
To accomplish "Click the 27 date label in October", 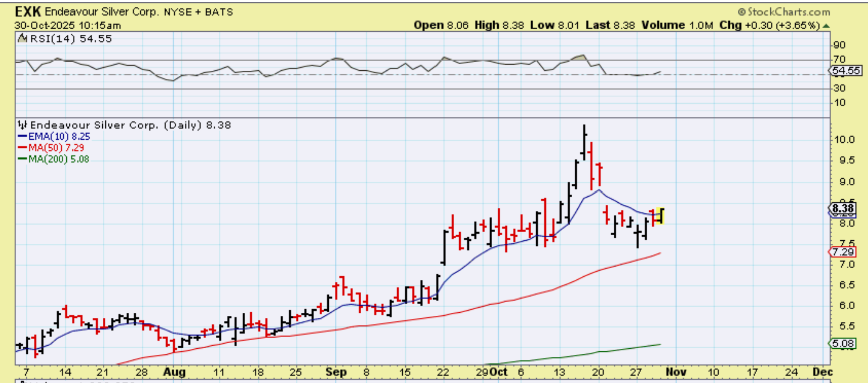I will (636, 372).
